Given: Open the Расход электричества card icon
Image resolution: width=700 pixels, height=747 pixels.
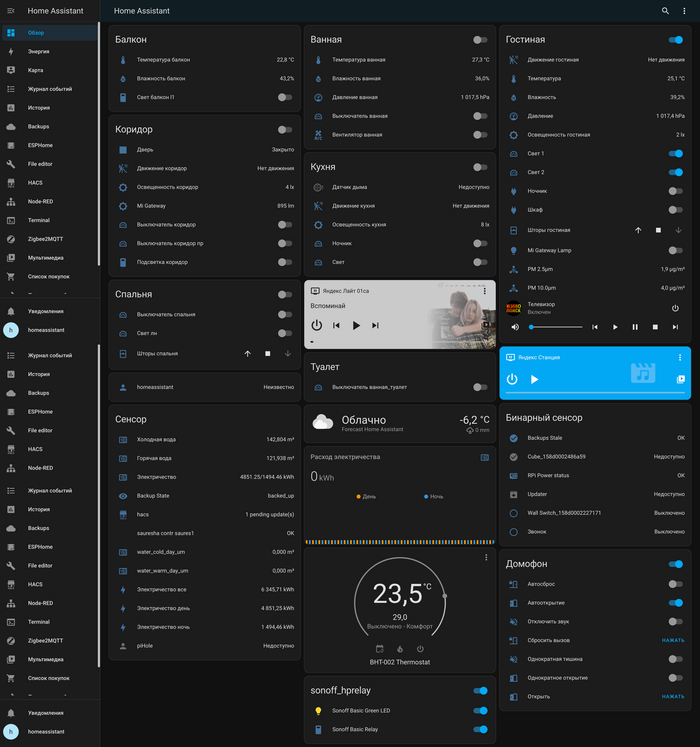Looking at the screenshot, I should pos(485,457).
